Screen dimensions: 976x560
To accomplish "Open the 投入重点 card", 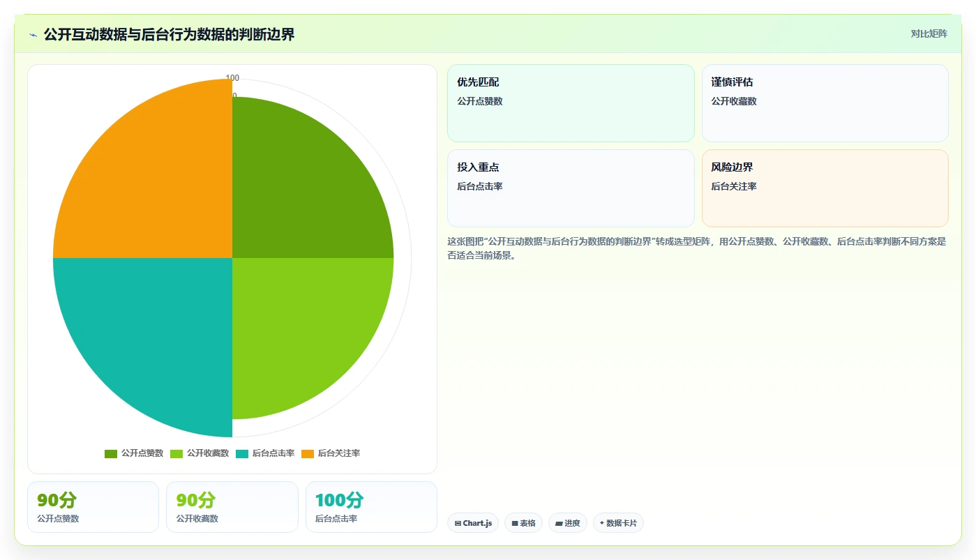I will point(571,188).
